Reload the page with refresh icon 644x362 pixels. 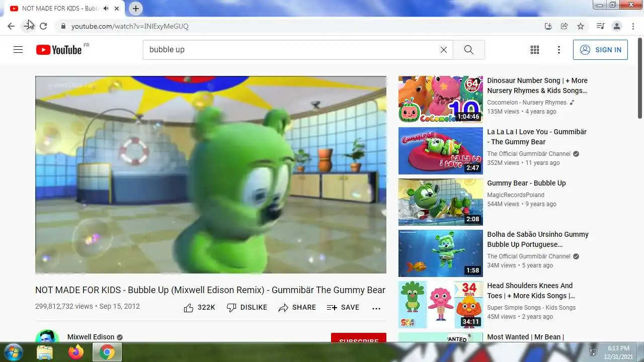[43, 26]
